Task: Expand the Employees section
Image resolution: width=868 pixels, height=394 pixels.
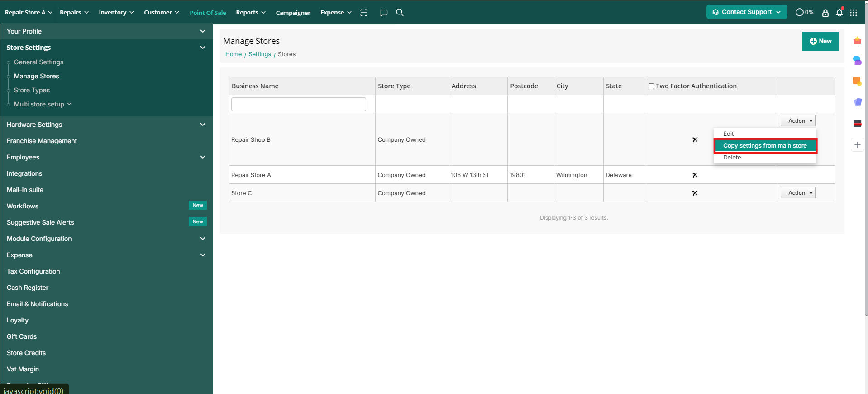Action: tap(106, 157)
